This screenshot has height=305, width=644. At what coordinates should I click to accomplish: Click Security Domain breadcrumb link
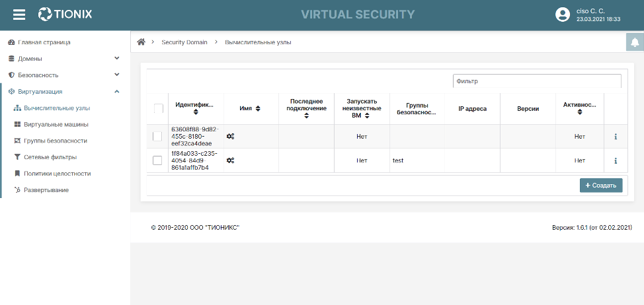click(x=184, y=42)
